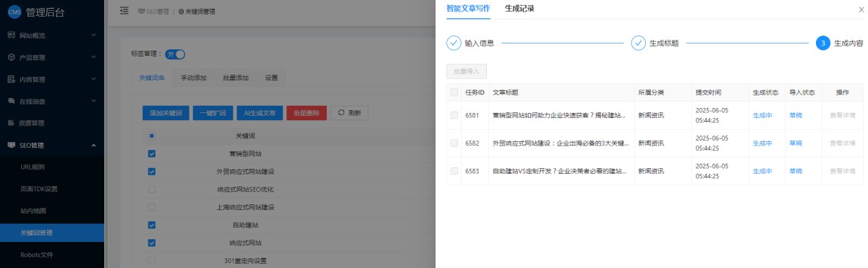Click the 在线询盘 sidebar icon
The height and width of the screenshot is (268, 868).
tap(12, 101)
